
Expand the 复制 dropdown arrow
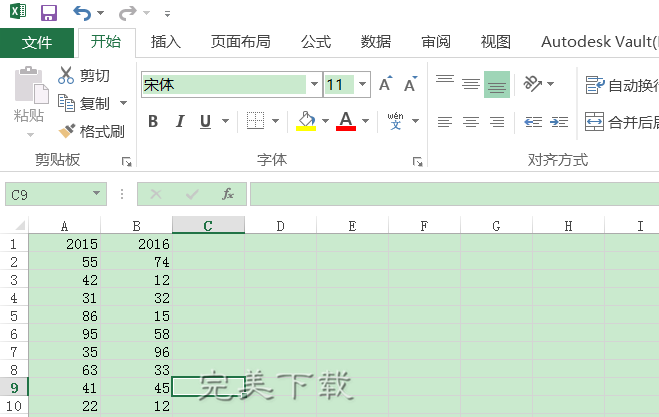click(124, 103)
